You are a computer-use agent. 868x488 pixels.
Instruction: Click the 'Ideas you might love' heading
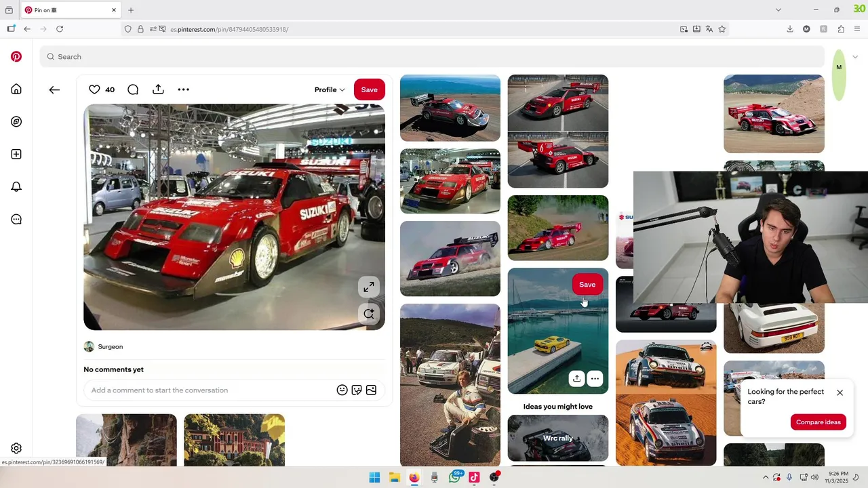(x=558, y=407)
